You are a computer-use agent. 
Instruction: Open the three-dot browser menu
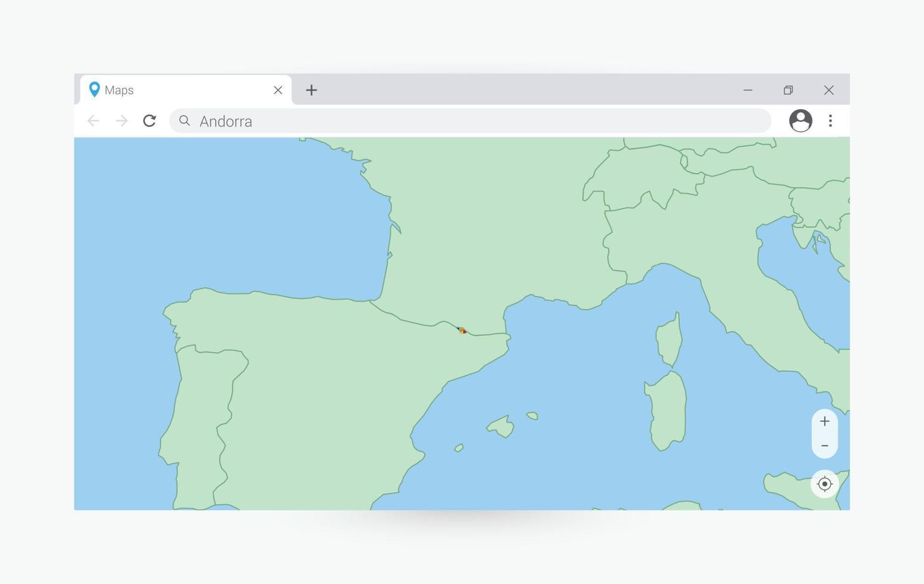click(x=830, y=121)
